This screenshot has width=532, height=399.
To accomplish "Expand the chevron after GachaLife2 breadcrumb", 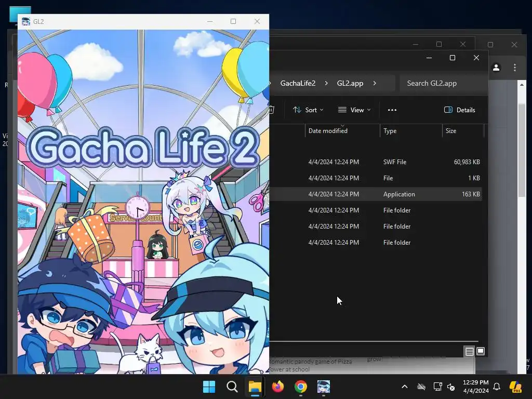I will [x=326, y=83].
